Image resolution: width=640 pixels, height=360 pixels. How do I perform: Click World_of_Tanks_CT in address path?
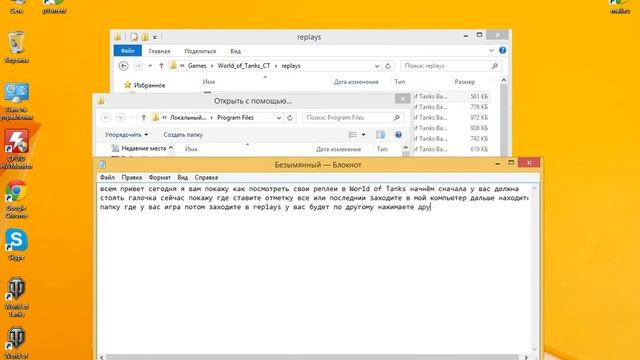(244, 66)
